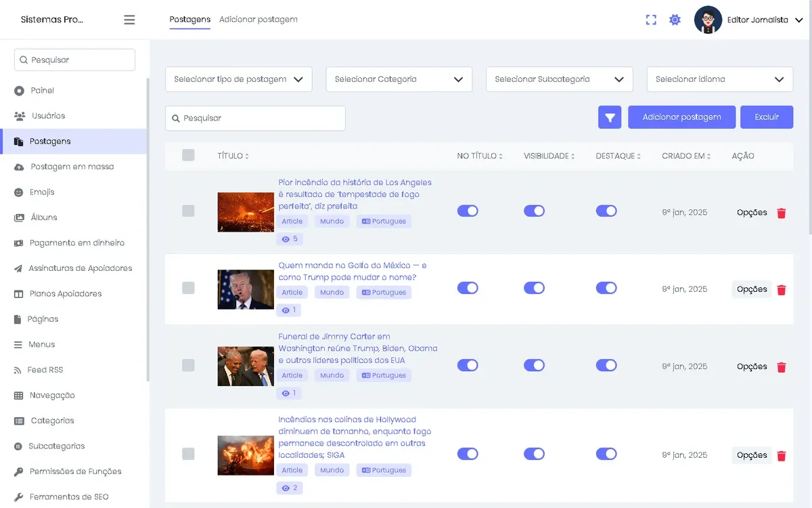Switch to the Adicionar postagem tab

[258, 20]
